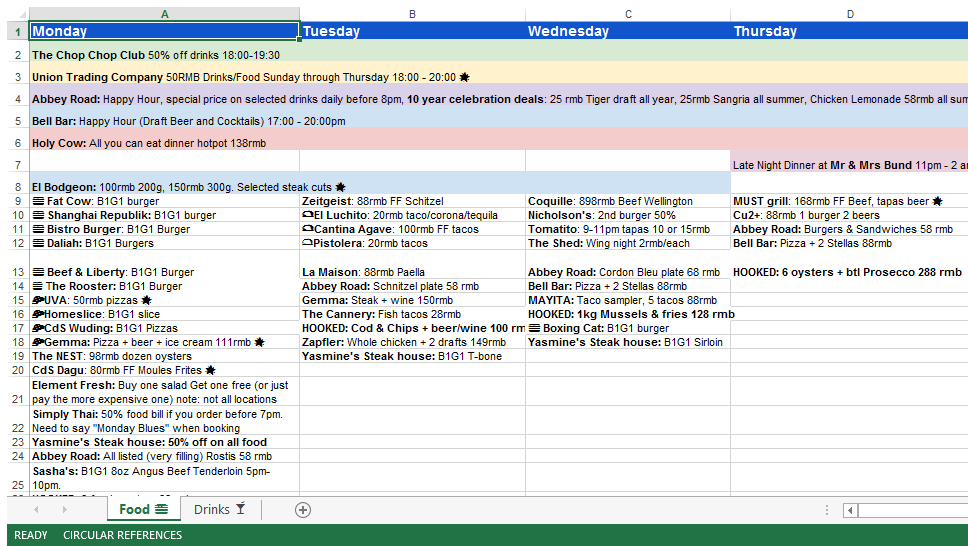Click El Luchito taco/corona/tequila cell
The height and width of the screenshot is (546, 968).
coord(412,215)
